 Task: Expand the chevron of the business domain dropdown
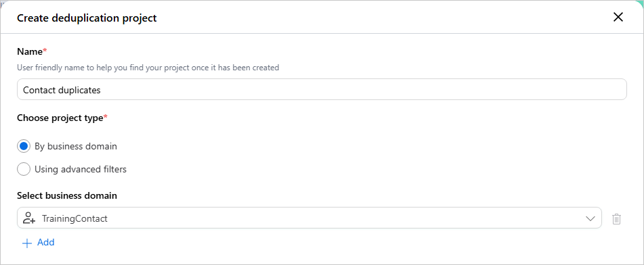click(x=591, y=218)
